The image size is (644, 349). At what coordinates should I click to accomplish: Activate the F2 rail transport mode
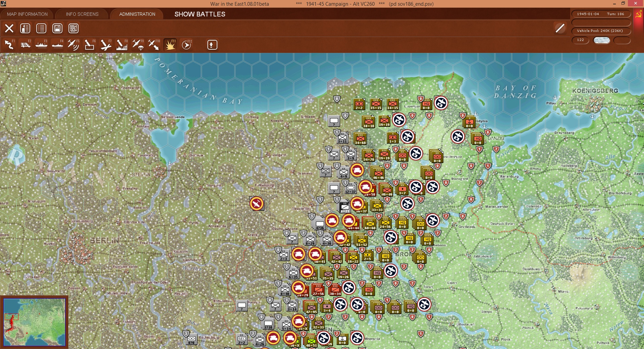pyautogui.click(x=25, y=45)
